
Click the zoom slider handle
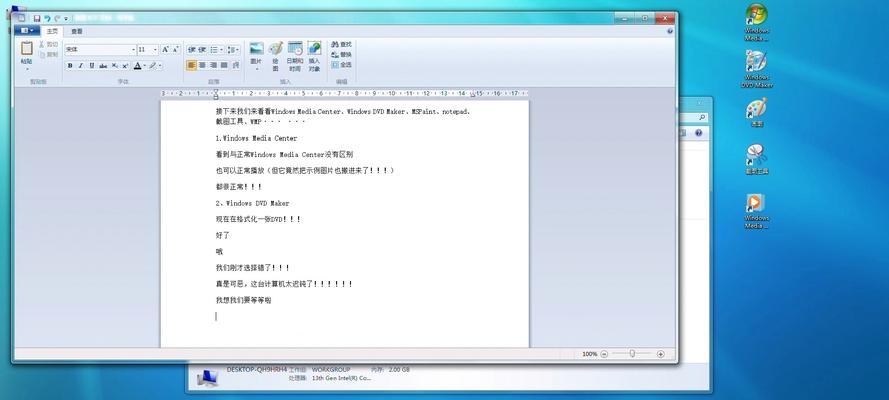pyautogui.click(x=632, y=354)
